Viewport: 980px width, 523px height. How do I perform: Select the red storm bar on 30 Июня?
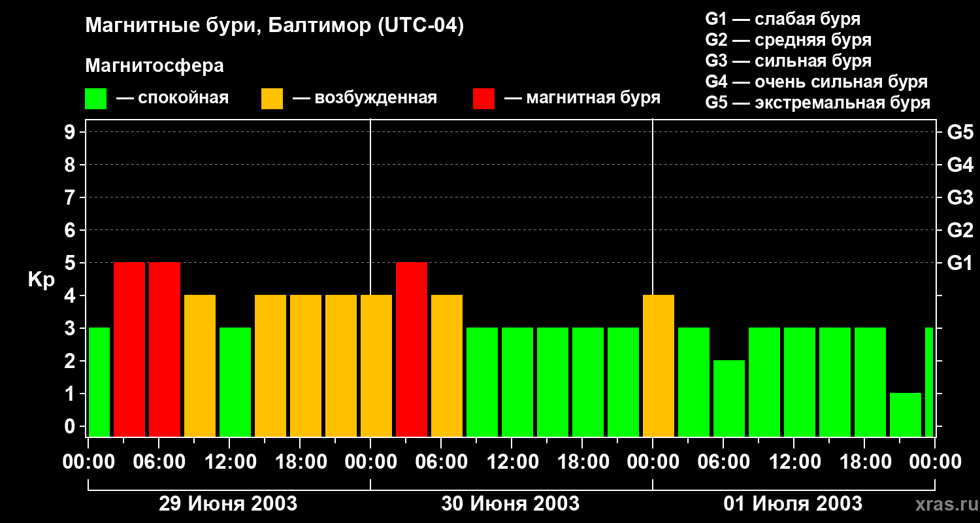point(412,349)
